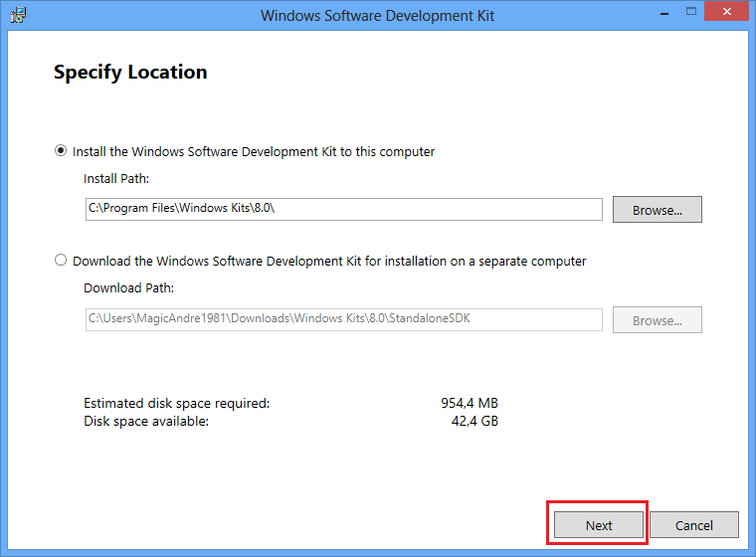This screenshot has width=756, height=557.
Task: Click the installer icon in the title bar
Action: (18, 15)
